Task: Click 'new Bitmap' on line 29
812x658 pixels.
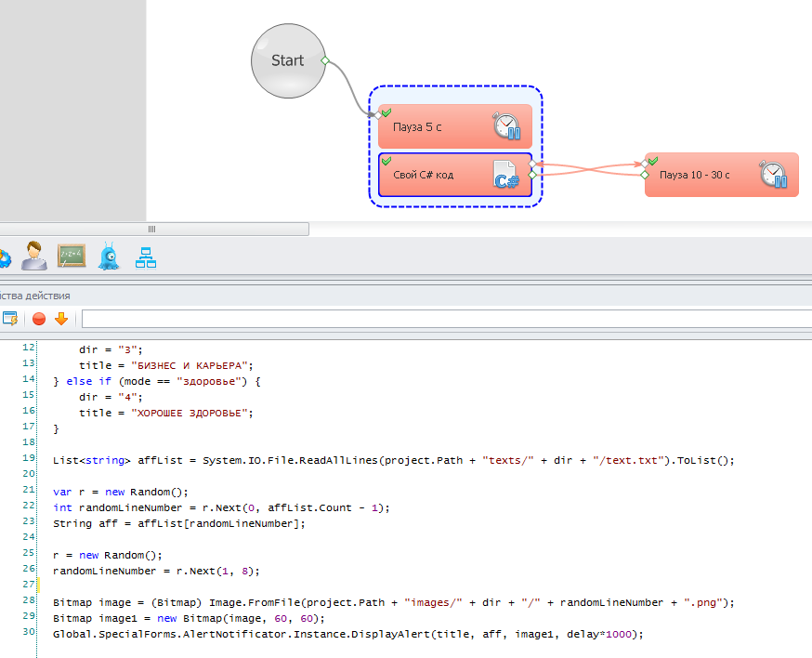Action: 190,619
